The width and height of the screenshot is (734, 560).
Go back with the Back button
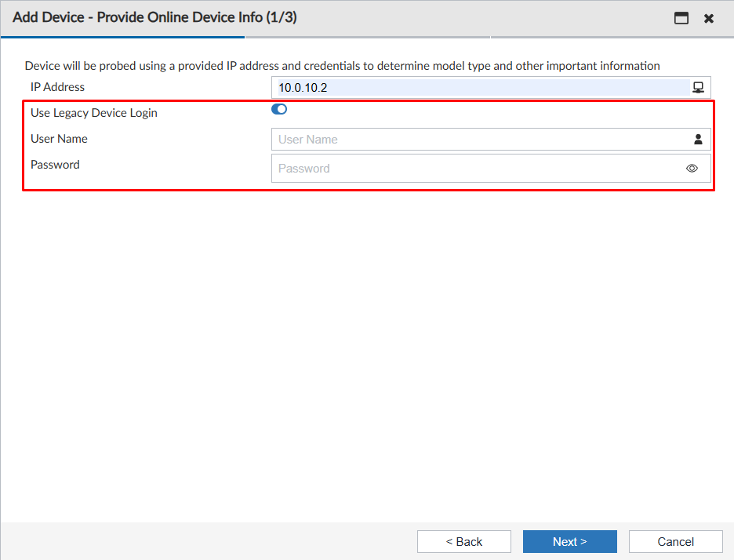tap(463, 541)
